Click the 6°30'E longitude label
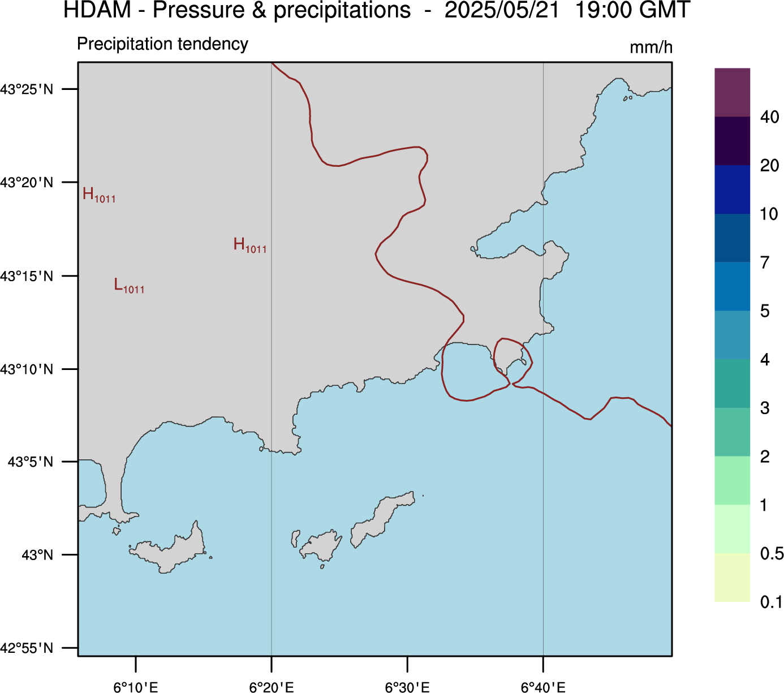The height and width of the screenshot is (693, 784). pos(407,687)
